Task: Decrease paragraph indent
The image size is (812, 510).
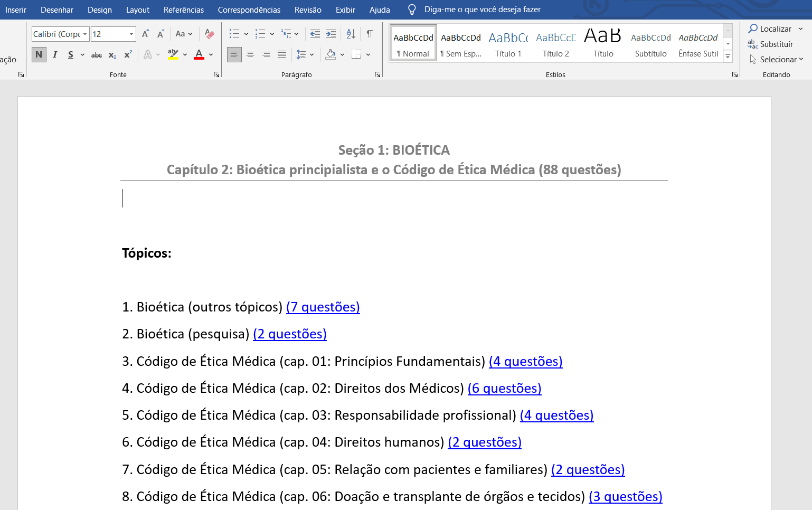Action: pyautogui.click(x=315, y=34)
